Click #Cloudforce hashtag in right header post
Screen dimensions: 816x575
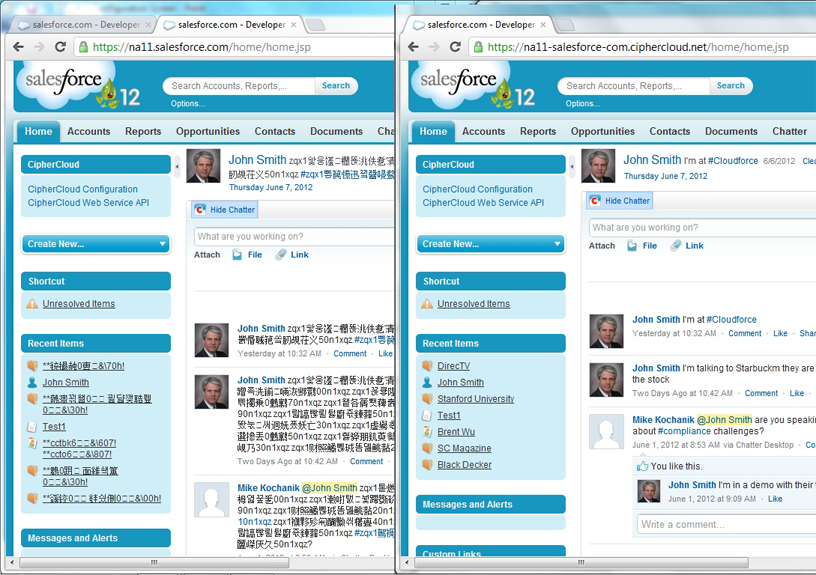[x=733, y=161]
